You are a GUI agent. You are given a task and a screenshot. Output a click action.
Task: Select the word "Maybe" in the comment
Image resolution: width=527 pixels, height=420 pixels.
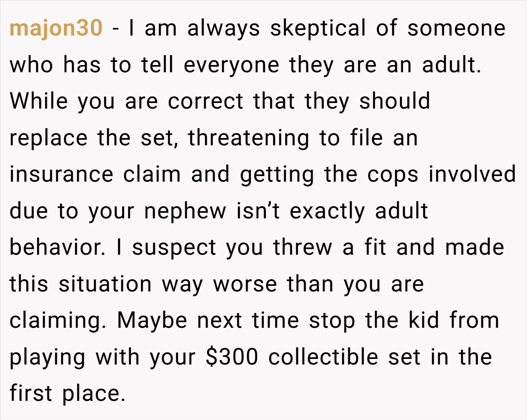click(x=152, y=321)
